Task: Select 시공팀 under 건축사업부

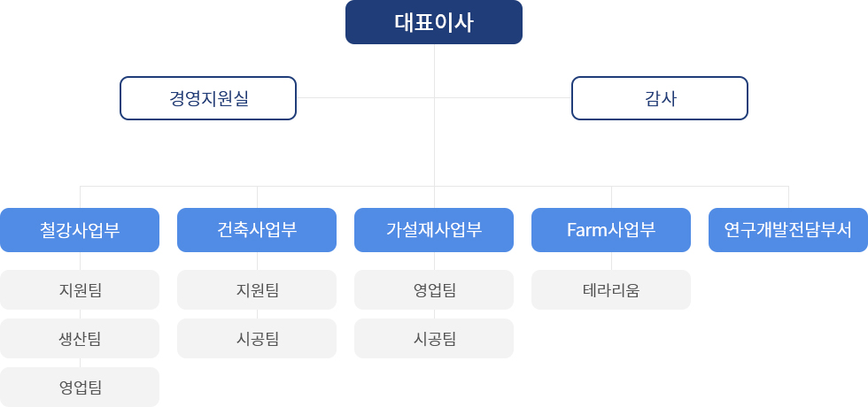Action: click(257, 338)
